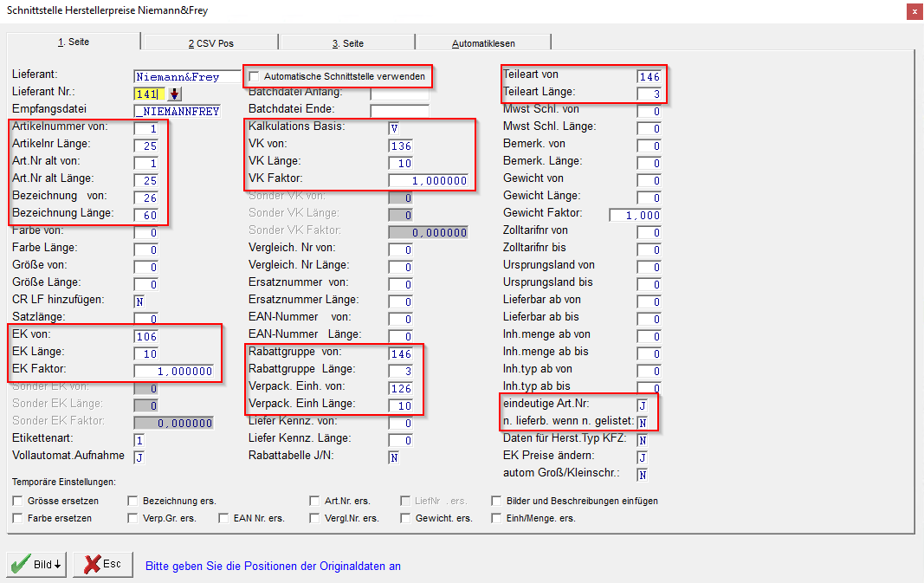Click the Rabattgruppe Länge field
The height and width of the screenshot is (583, 924).
coord(401,372)
